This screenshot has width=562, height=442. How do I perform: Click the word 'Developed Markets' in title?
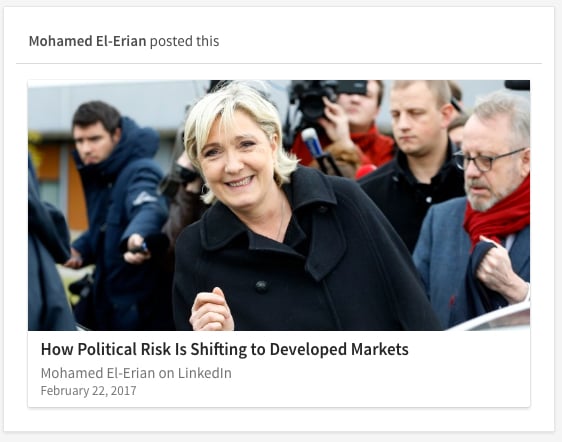(x=339, y=349)
